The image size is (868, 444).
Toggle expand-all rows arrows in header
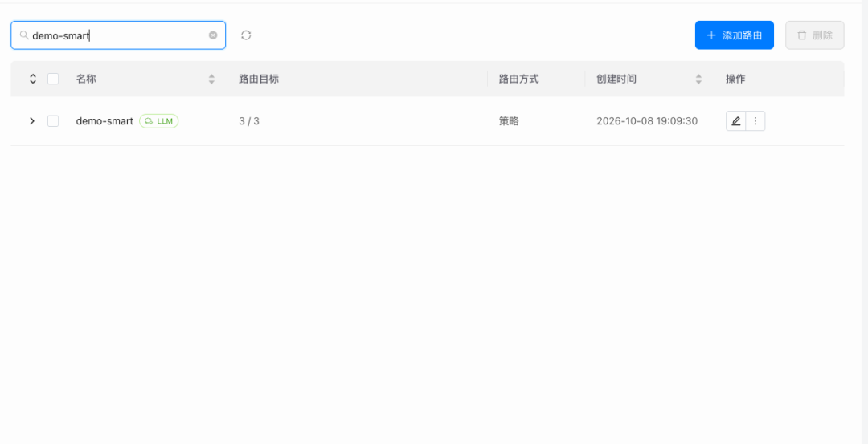point(33,79)
